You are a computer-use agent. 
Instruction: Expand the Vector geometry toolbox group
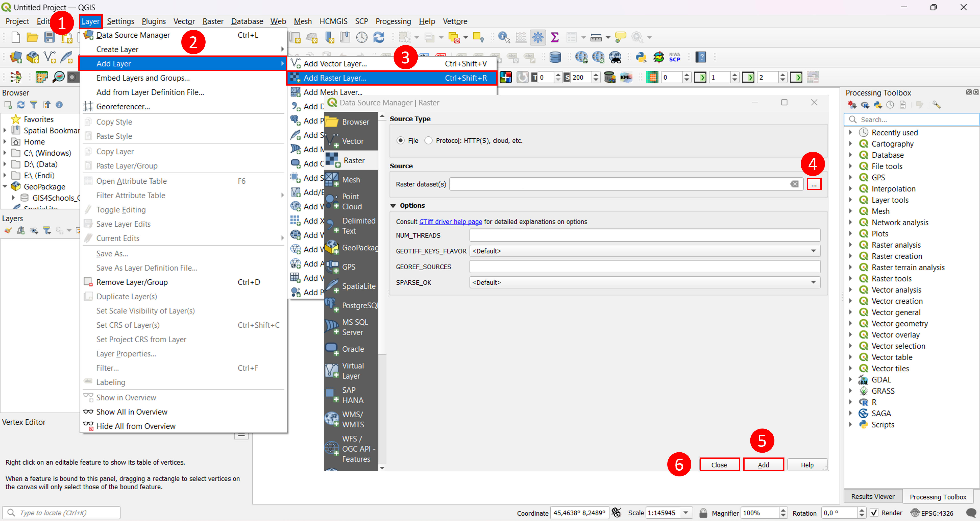point(850,324)
